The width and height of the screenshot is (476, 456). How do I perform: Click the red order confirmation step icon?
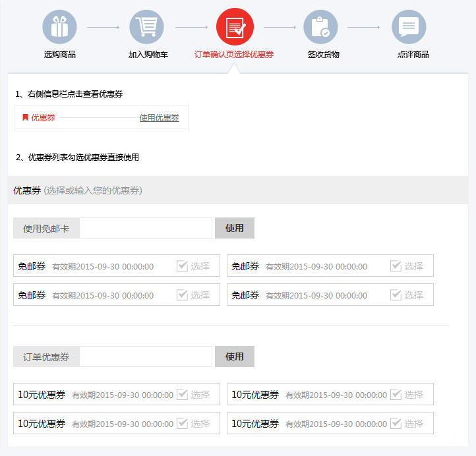[235, 27]
